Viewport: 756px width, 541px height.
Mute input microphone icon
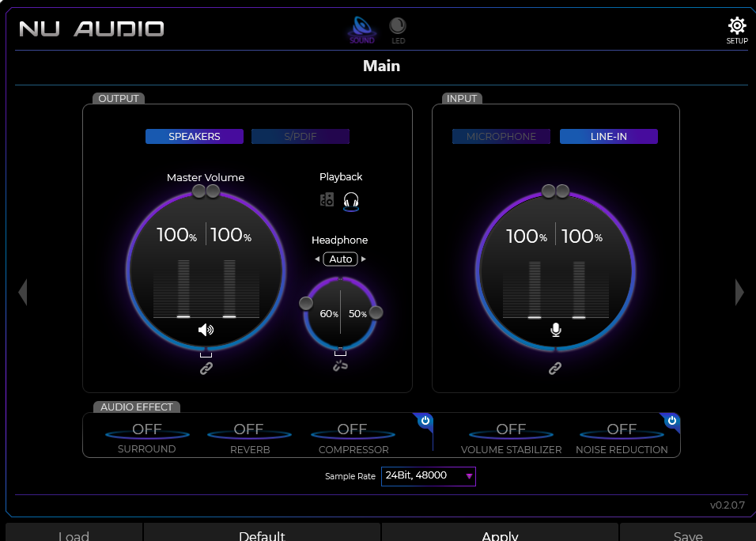tap(555, 330)
